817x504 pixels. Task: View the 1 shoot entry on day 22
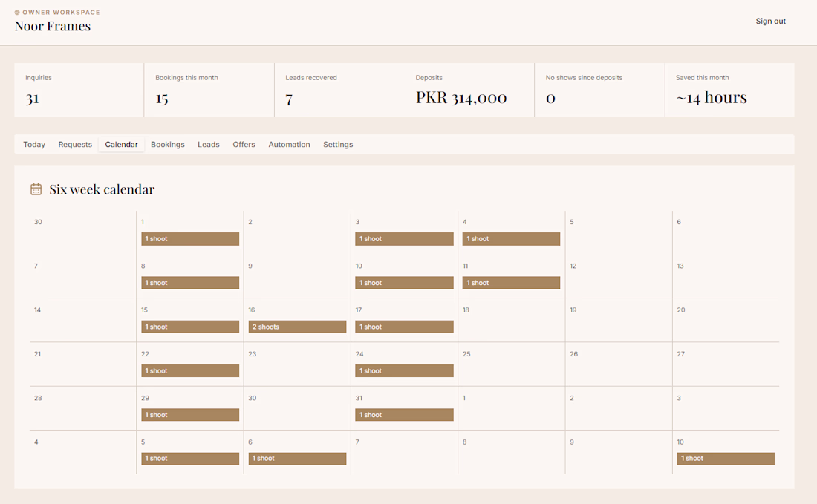[x=190, y=370]
